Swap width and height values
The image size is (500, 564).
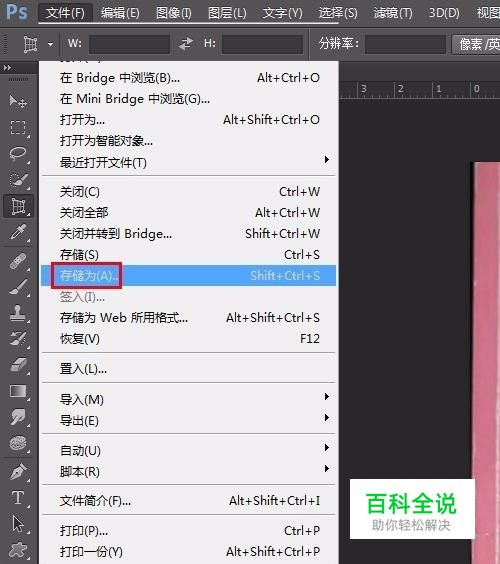(x=186, y=44)
